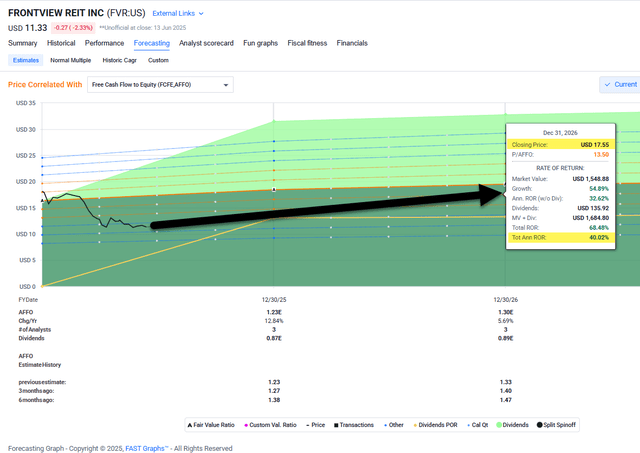This screenshot has width=640, height=453.
Task: Toggle the Other legend entry
Action: (x=394, y=425)
